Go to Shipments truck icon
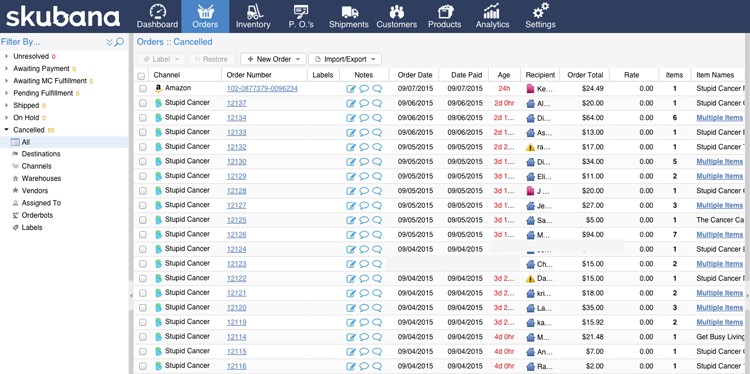The width and height of the screenshot is (750, 374). click(x=350, y=11)
